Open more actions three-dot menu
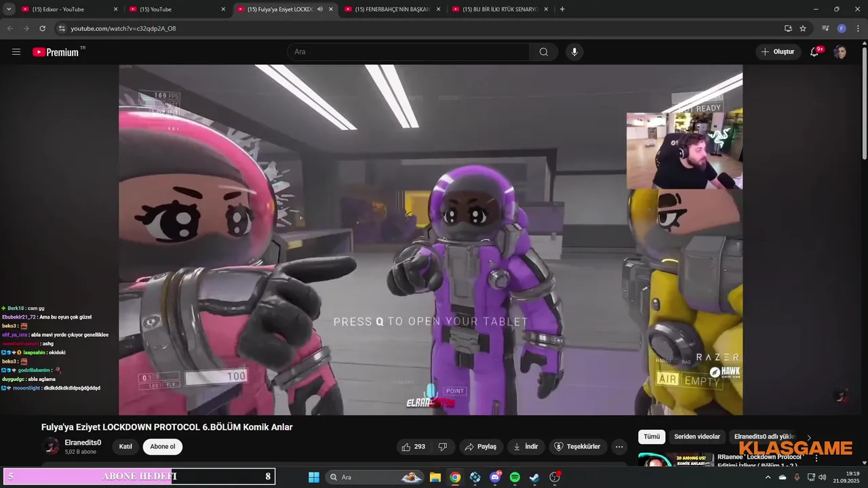Screen dimensions: 868x488 point(619,447)
